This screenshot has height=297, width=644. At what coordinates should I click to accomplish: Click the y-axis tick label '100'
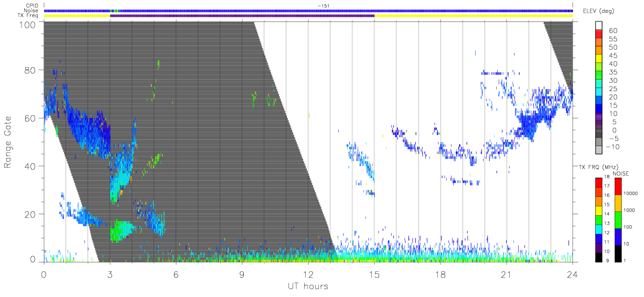(x=27, y=25)
